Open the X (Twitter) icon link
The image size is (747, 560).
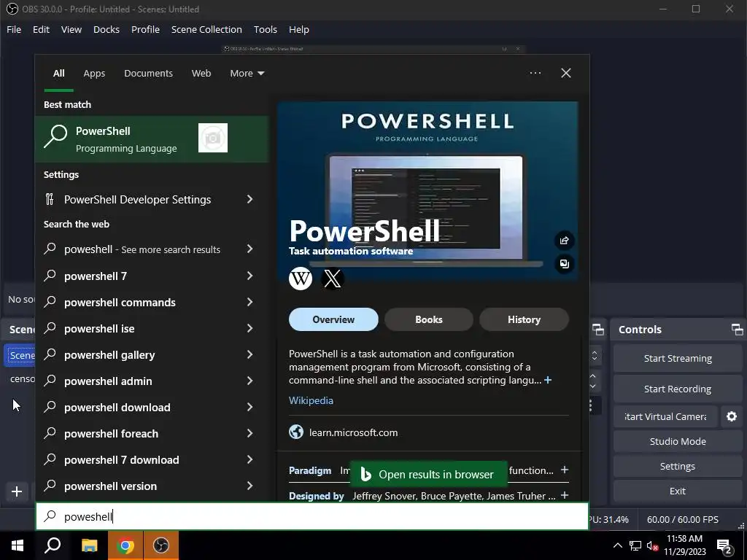coord(332,278)
